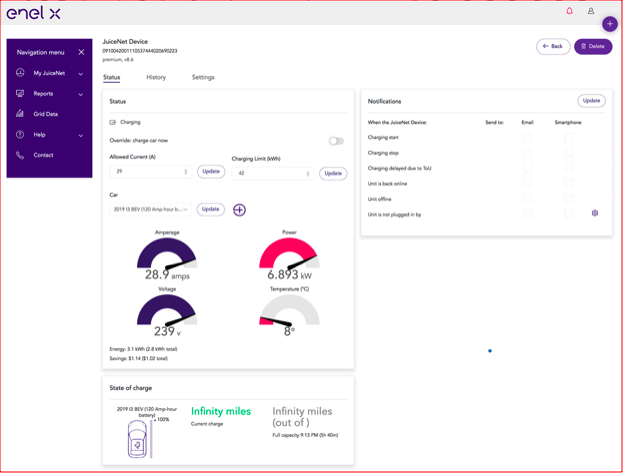This screenshot has height=473, width=623.
Task: Check Smartphone box for Charging stop
Action: point(567,153)
